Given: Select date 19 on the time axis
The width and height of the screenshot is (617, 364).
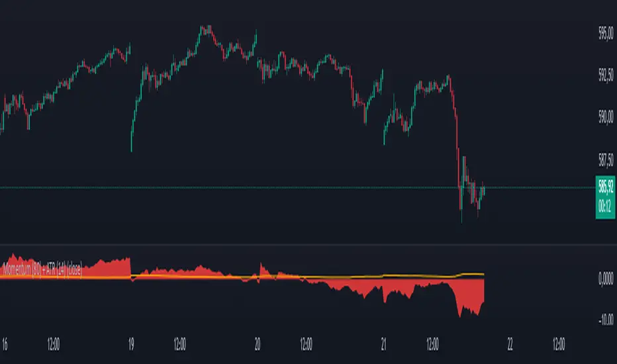Looking at the screenshot, I should point(131,344).
